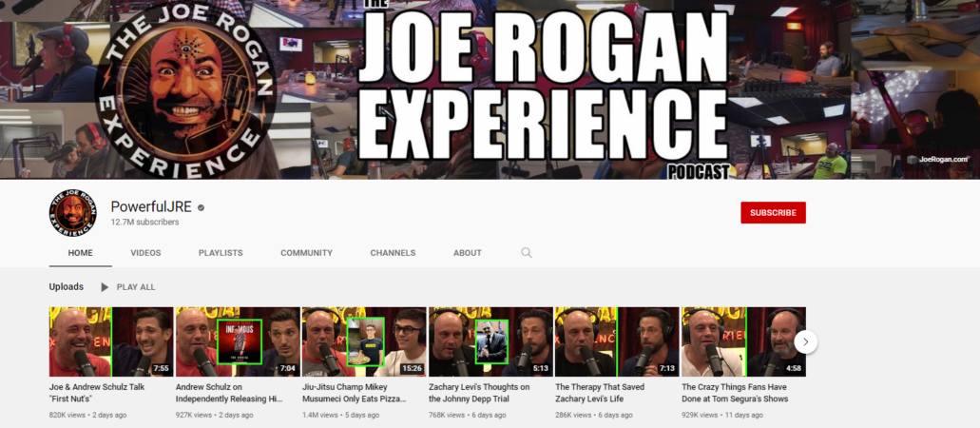Go to the Community tab
Screen dimensions: 980x428
pos(306,253)
